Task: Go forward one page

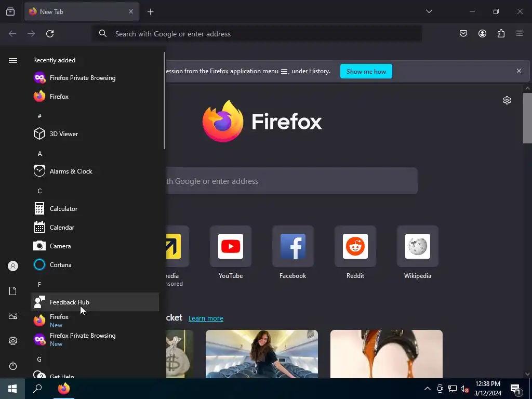Action: pos(31,34)
